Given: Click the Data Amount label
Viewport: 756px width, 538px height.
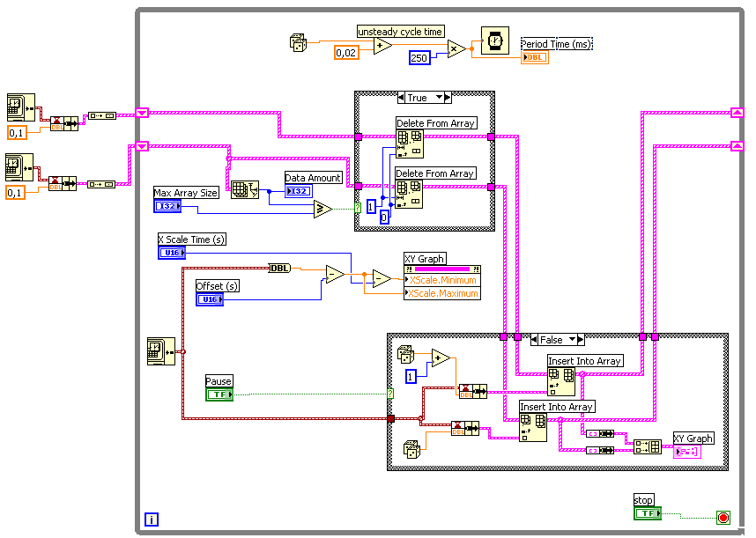Looking at the screenshot, I should pyautogui.click(x=313, y=178).
